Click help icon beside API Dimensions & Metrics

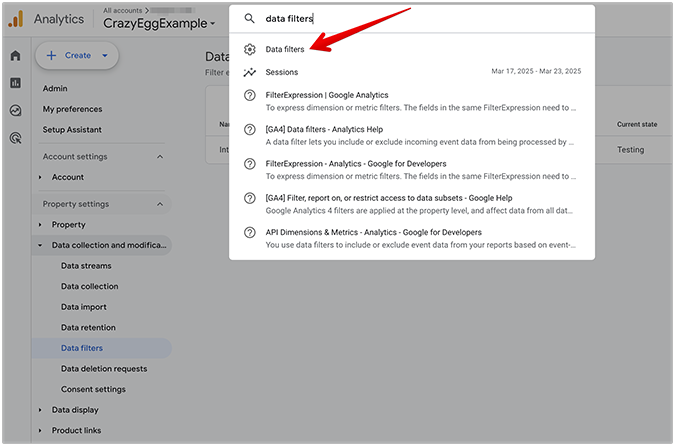pyautogui.click(x=250, y=232)
